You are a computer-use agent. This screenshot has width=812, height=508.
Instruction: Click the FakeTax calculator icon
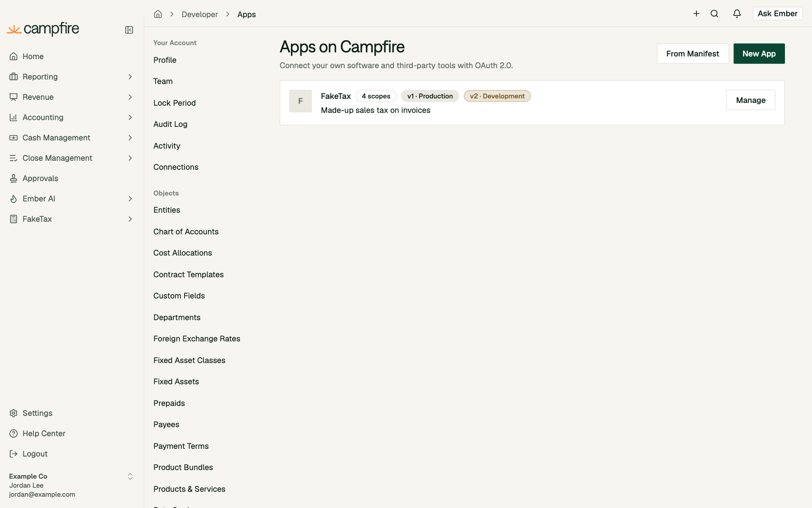(14, 219)
